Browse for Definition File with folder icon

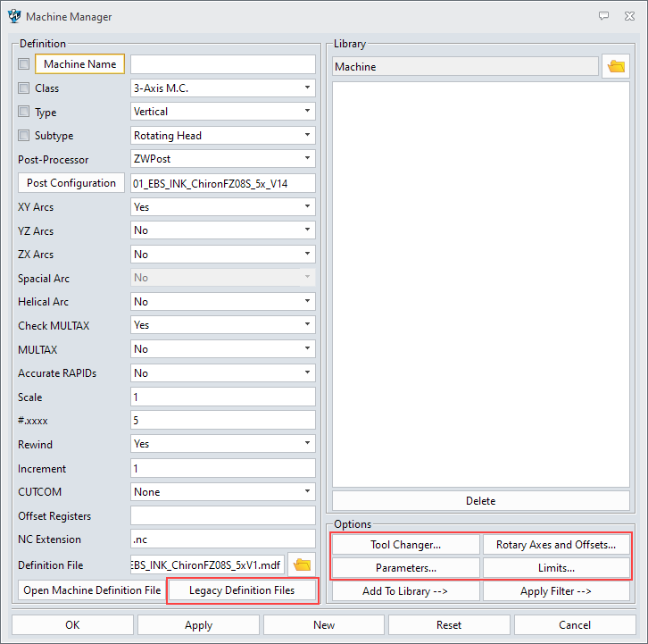[x=302, y=565]
